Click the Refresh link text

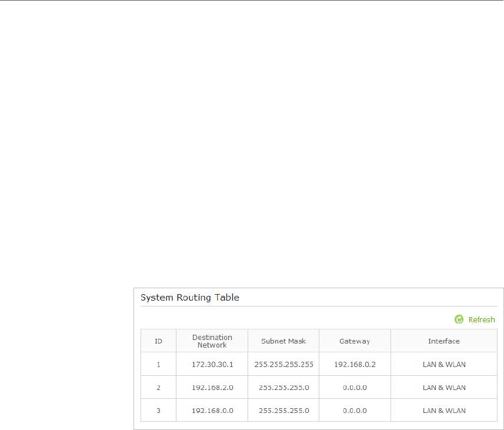[482, 319]
